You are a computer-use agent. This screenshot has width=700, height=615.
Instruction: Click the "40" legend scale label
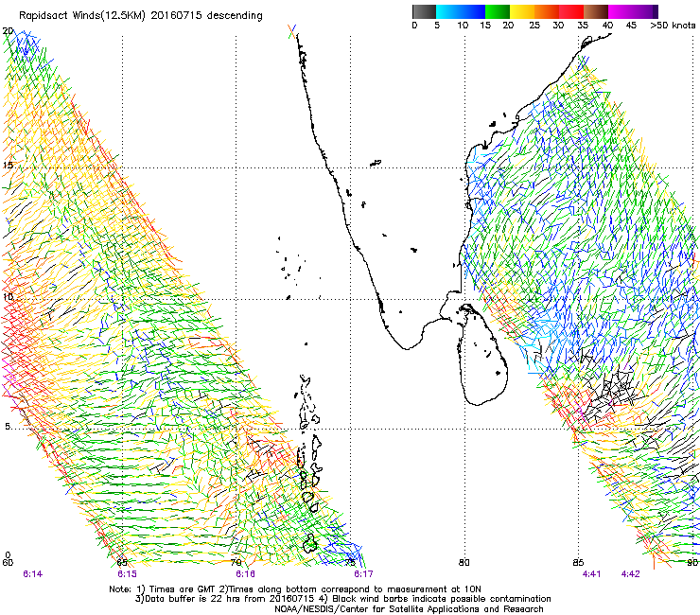pyautogui.click(x=607, y=26)
